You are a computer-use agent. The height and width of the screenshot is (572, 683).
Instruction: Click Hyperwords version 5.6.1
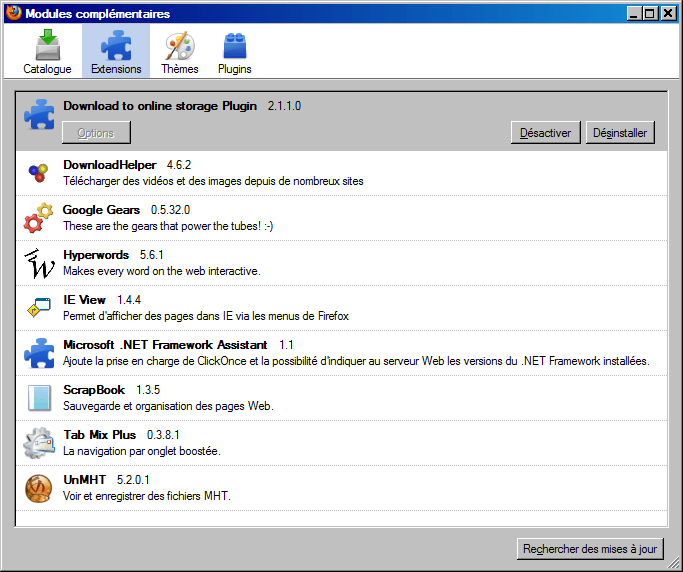click(152, 255)
